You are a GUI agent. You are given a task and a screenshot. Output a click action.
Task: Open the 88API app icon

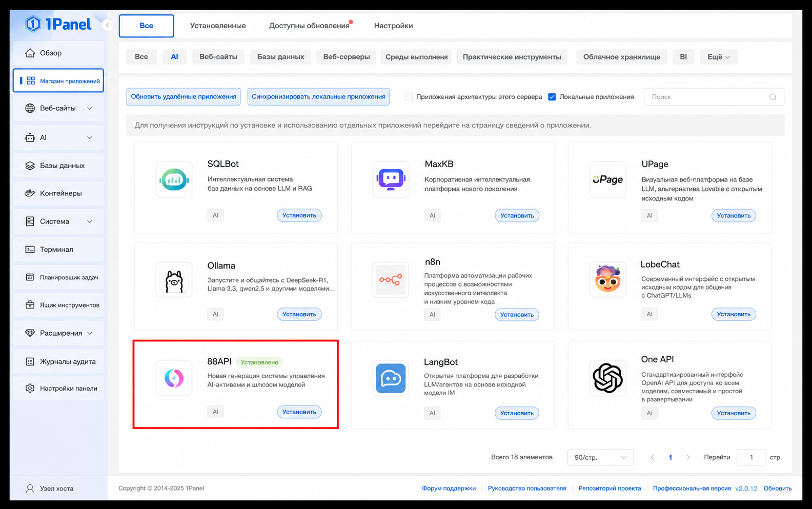tap(174, 378)
